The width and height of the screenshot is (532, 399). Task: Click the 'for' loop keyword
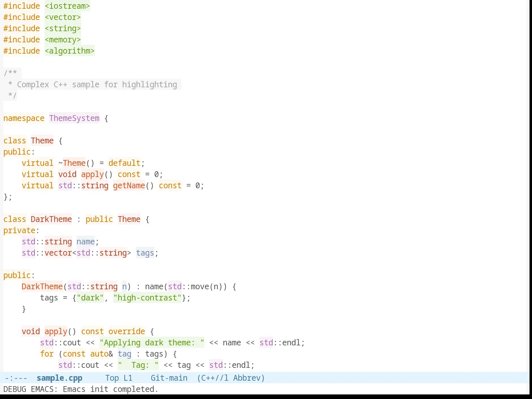click(47, 354)
